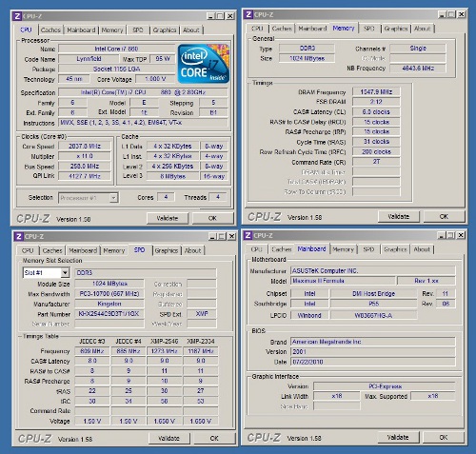Go to the Memory tab in the SPD window
476x454 pixels.
click(x=114, y=250)
